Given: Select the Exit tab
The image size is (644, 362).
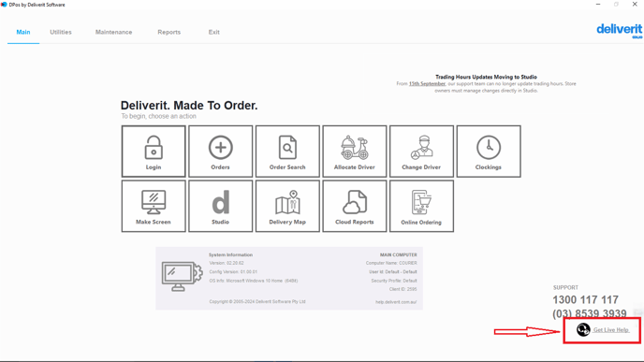Looking at the screenshot, I should point(214,32).
